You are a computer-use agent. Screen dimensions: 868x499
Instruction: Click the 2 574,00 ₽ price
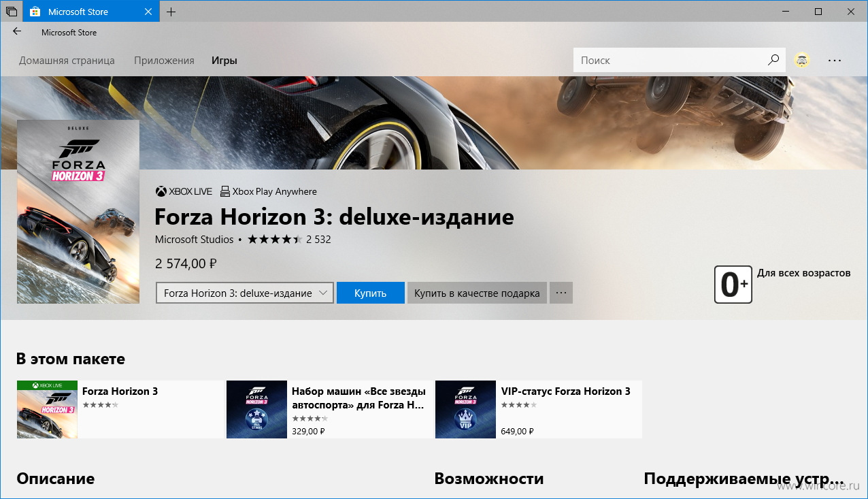click(186, 263)
